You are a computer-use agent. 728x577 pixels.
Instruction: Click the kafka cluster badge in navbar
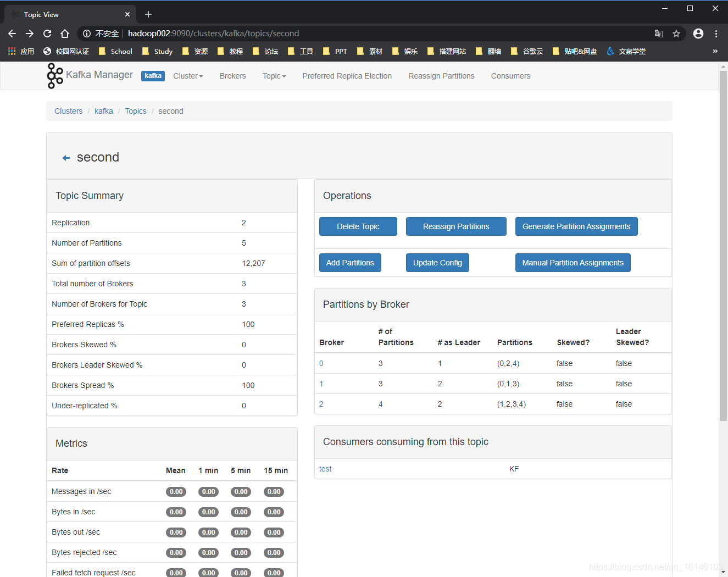(x=153, y=76)
